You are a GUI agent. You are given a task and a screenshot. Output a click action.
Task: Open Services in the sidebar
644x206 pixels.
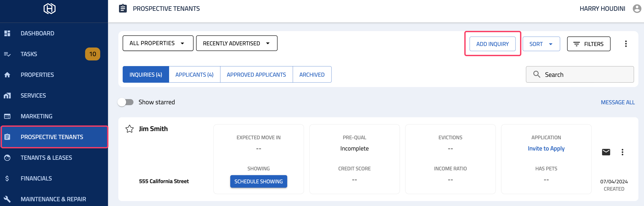pos(54,95)
